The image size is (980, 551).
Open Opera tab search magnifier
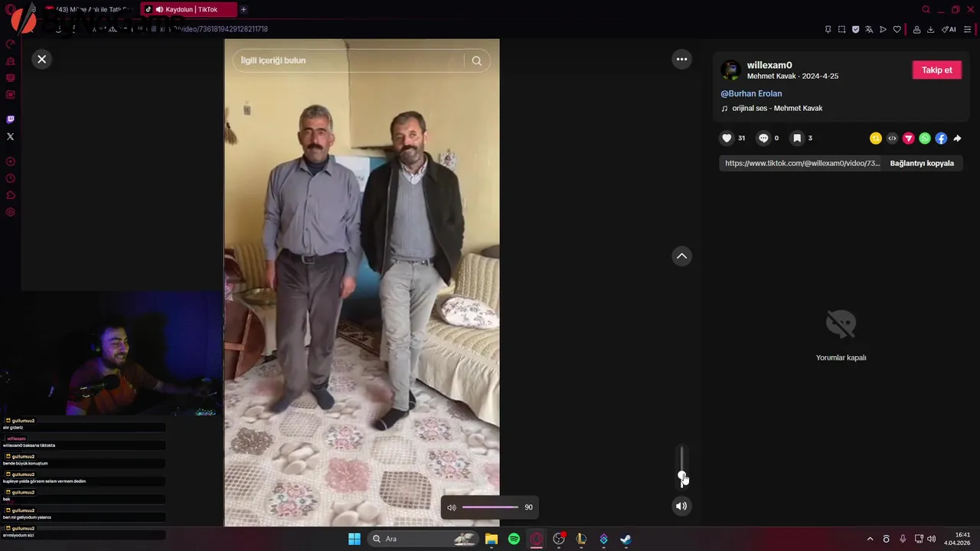point(926,9)
